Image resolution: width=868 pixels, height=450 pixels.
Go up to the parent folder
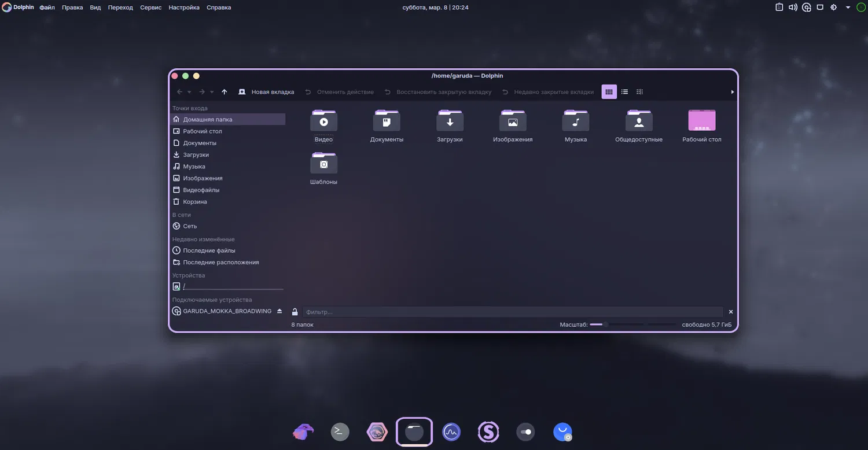point(225,92)
